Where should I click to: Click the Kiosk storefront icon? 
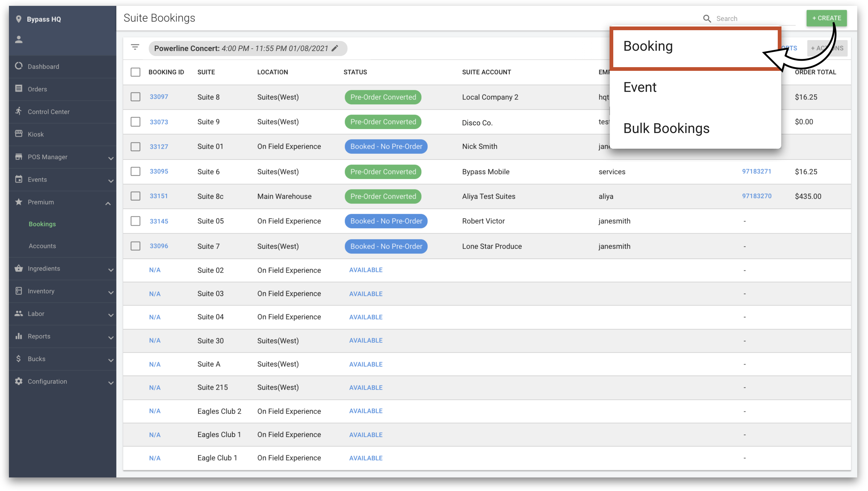pos(19,134)
